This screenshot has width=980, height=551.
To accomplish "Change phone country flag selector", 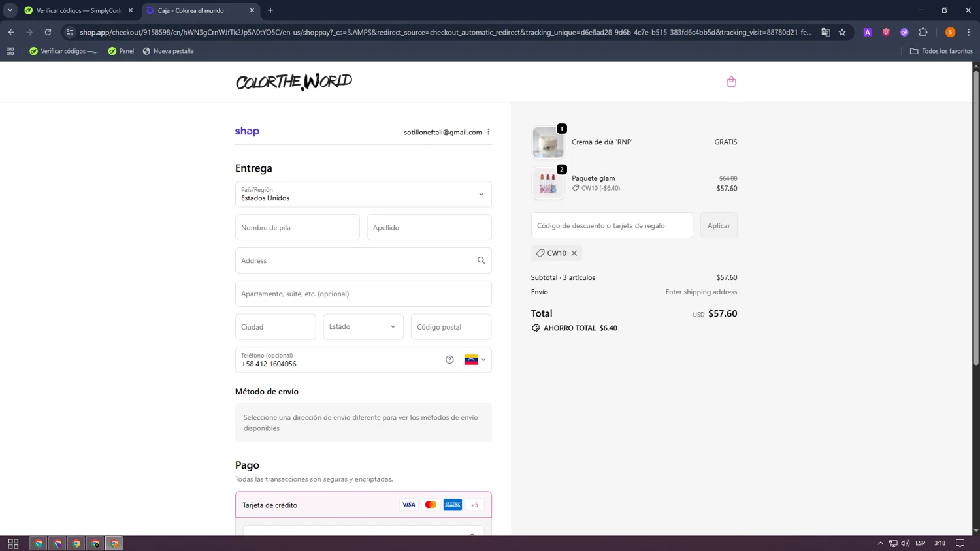I will click(x=475, y=360).
